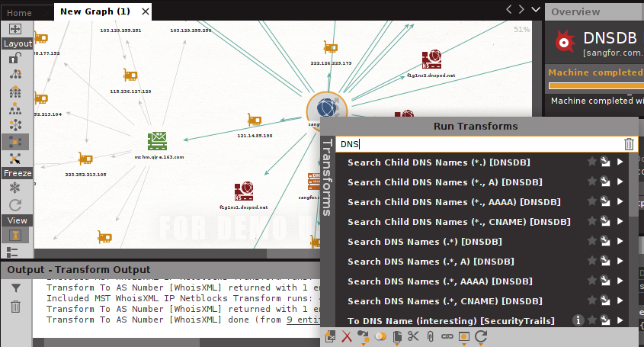Close the New Graph (1) tab
Screen dimensions: 644x347
[146, 11]
